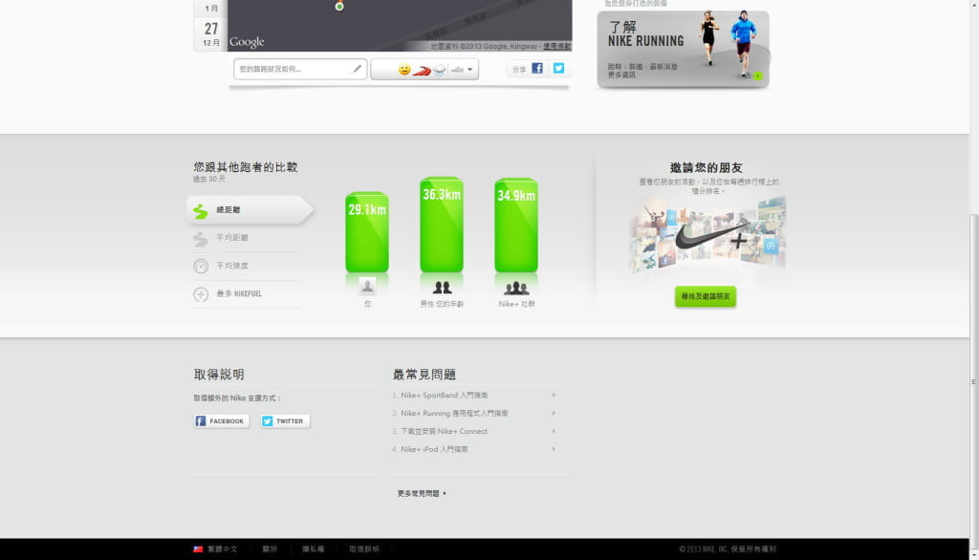Switch to the 總距離 comparison tab
Viewport: 979px width, 560px height.
245,210
